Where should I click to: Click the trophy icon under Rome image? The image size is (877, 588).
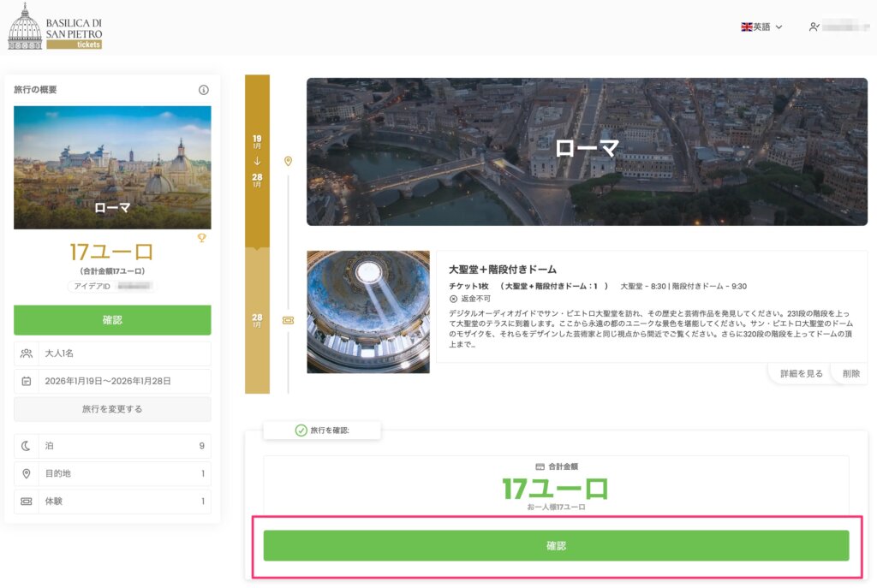tap(202, 238)
